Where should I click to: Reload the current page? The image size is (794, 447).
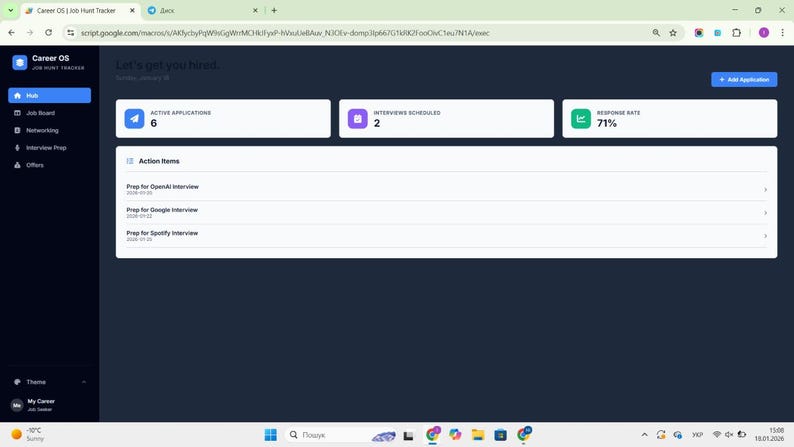49,32
